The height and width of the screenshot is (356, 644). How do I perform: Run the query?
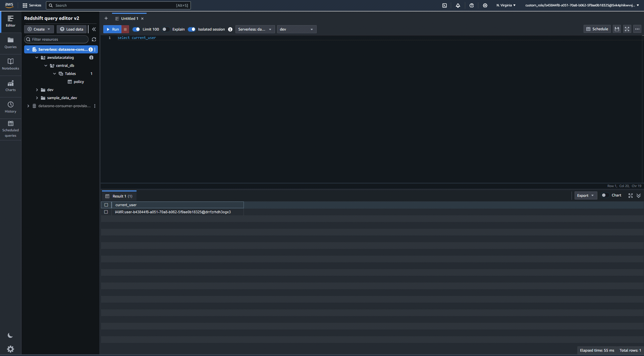[112, 29]
